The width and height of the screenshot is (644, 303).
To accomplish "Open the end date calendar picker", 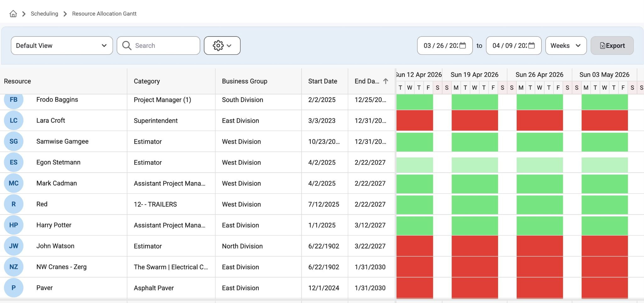I will point(531,46).
